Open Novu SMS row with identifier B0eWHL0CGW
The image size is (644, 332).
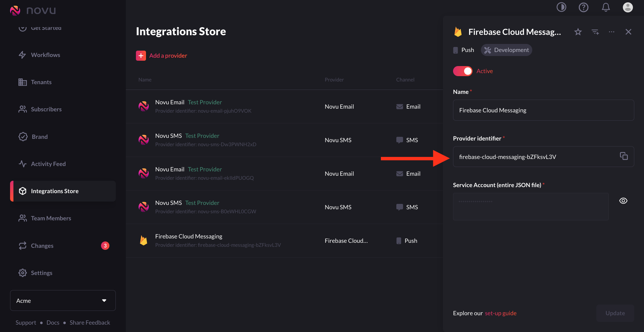click(284, 207)
